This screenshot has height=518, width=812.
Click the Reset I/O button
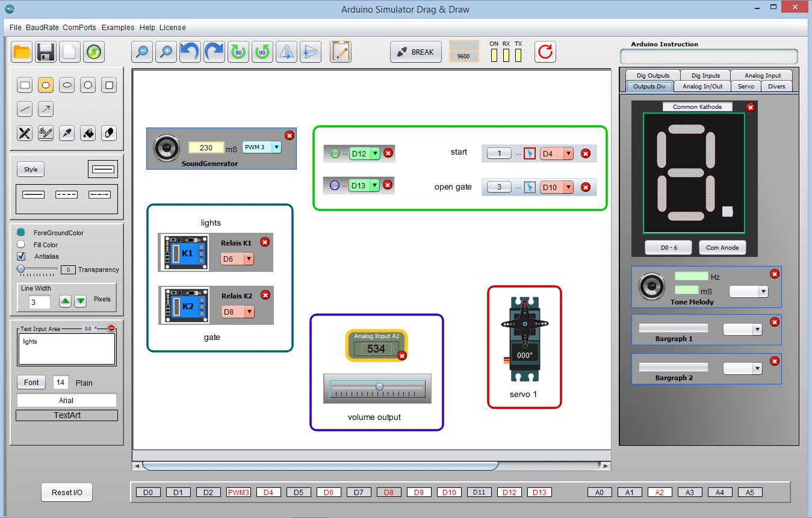click(x=66, y=492)
